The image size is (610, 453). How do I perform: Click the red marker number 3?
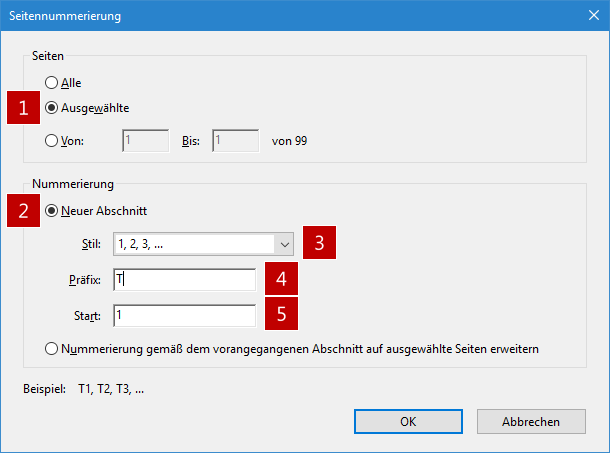click(x=319, y=242)
